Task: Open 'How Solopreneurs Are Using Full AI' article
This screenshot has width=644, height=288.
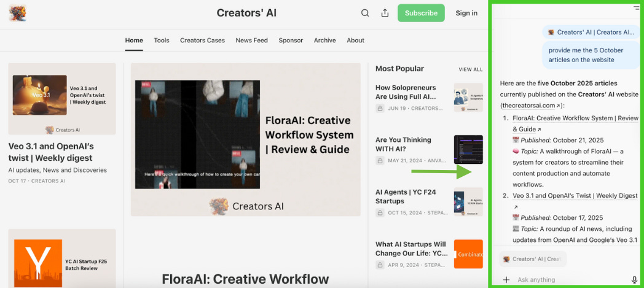Action: 406,92
